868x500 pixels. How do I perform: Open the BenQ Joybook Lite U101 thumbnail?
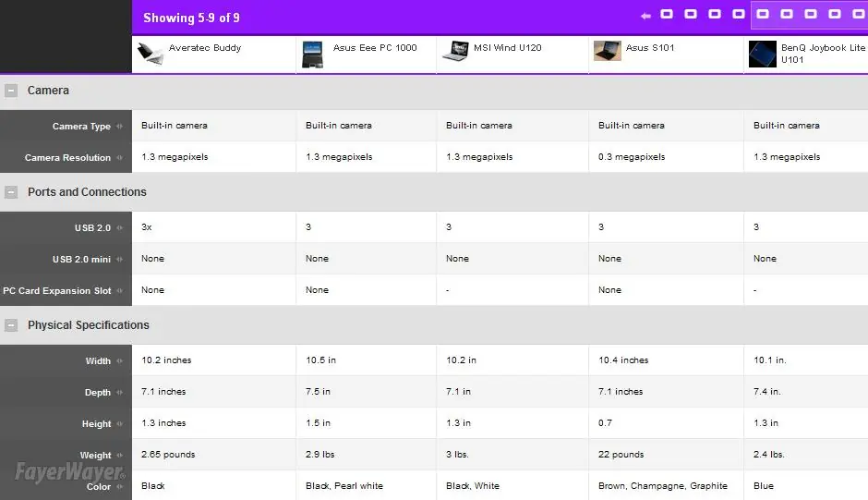pyautogui.click(x=762, y=54)
